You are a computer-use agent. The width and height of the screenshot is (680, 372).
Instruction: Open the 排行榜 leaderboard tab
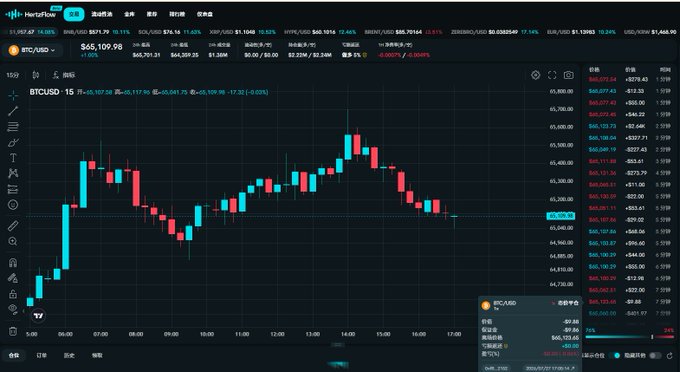[177, 14]
